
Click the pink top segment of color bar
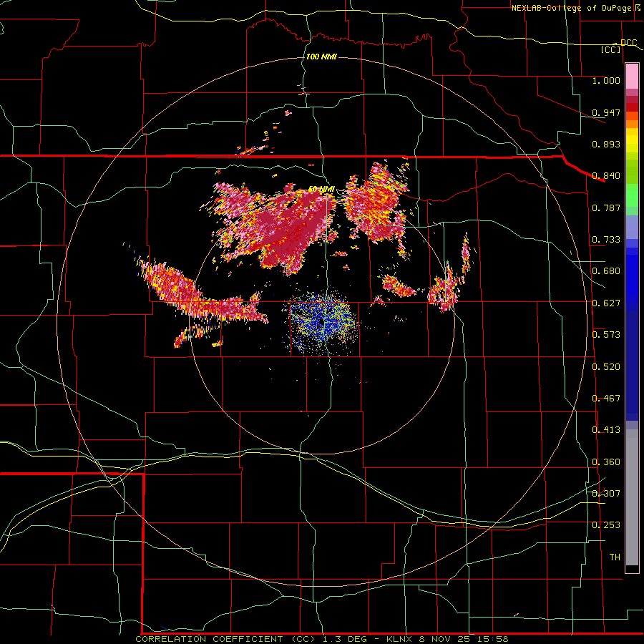click(x=632, y=77)
